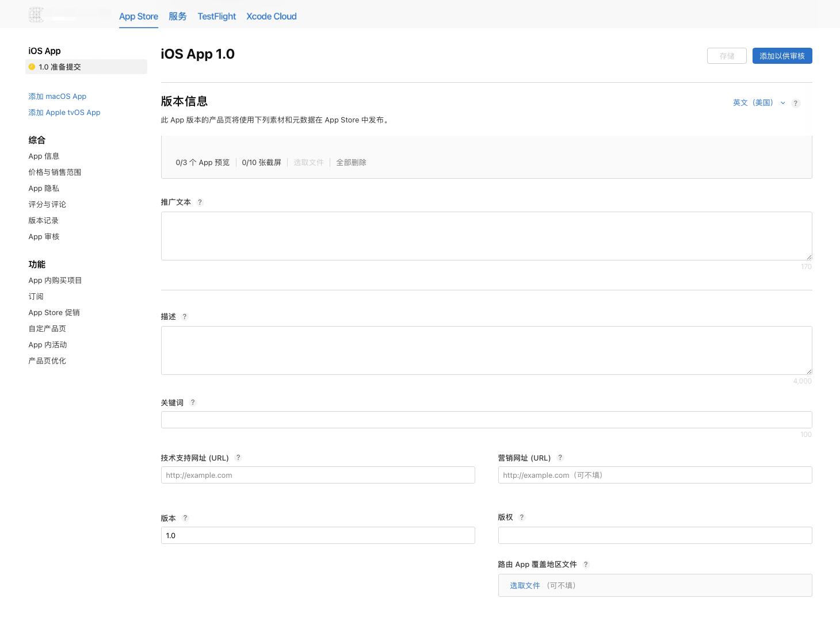This screenshot has width=840, height=625.
Task: Open help icon beside 版本 label
Action: [185, 518]
